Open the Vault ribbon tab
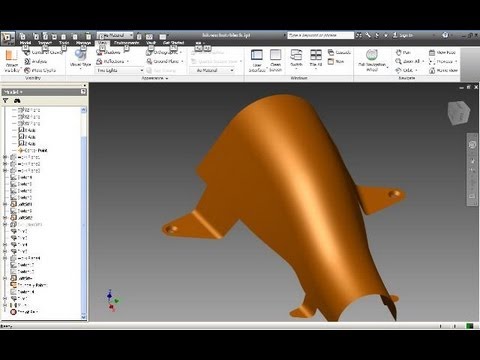480x360 pixels. coord(151,43)
